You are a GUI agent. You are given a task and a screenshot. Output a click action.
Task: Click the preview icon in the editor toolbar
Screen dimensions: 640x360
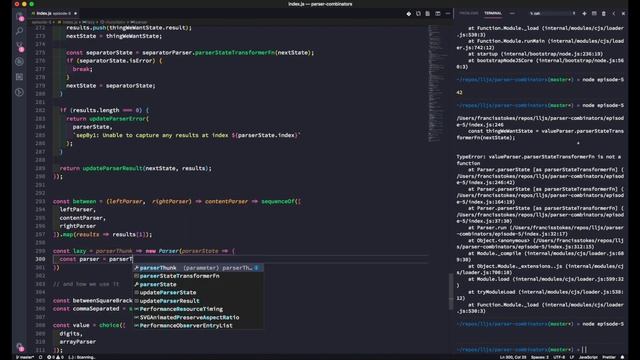(x=428, y=13)
